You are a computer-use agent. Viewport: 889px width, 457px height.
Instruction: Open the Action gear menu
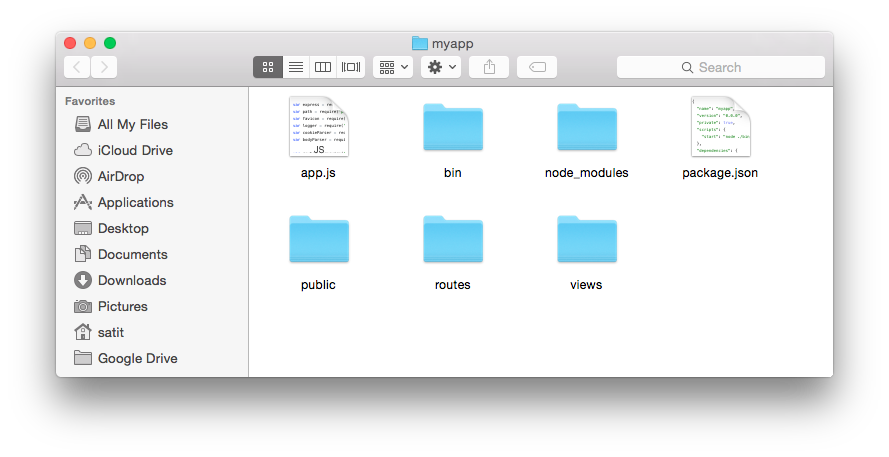coord(441,67)
